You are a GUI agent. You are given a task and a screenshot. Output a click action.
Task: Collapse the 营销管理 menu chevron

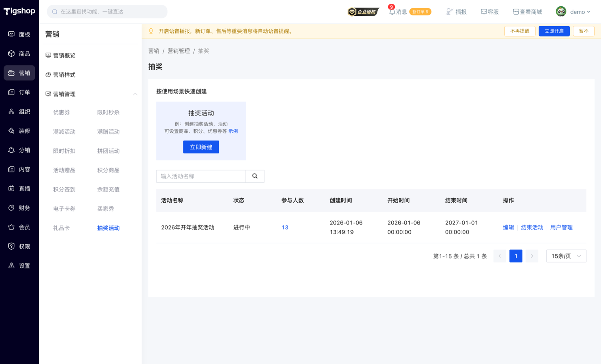[x=135, y=94]
